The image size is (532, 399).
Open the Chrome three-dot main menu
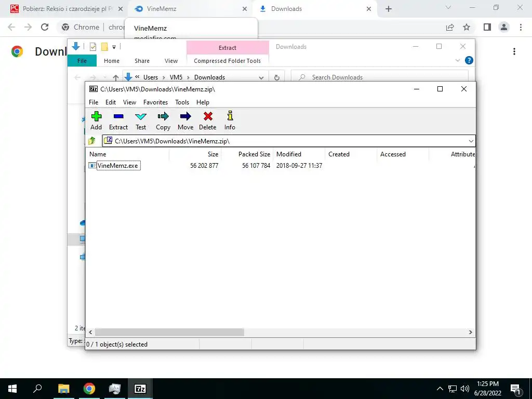point(521,27)
